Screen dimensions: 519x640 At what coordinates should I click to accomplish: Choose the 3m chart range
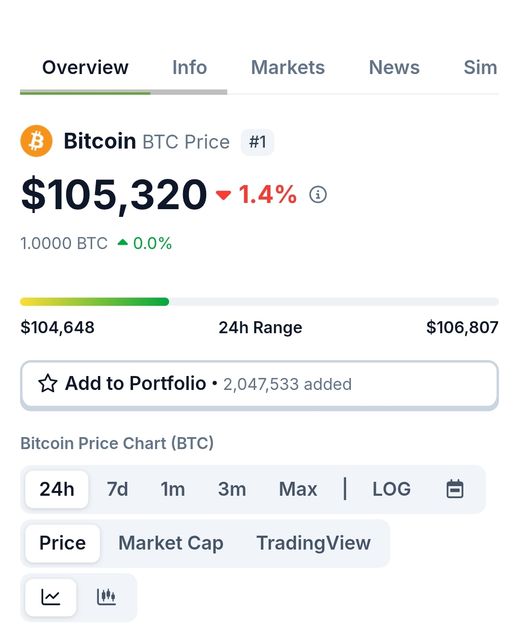(x=232, y=489)
